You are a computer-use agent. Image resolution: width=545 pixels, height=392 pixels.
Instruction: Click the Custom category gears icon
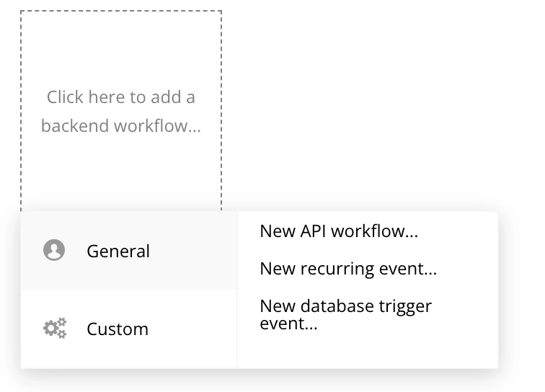55,329
